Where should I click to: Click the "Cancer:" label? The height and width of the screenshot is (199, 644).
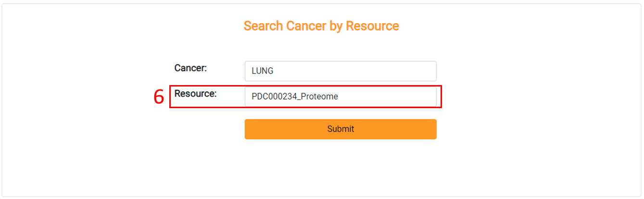(x=190, y=68)
